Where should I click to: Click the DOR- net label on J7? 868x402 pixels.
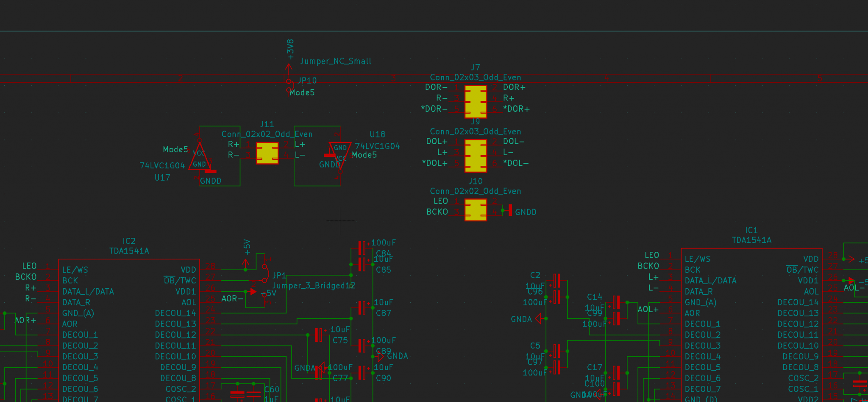pyautogui.click(x=436, y=87)
